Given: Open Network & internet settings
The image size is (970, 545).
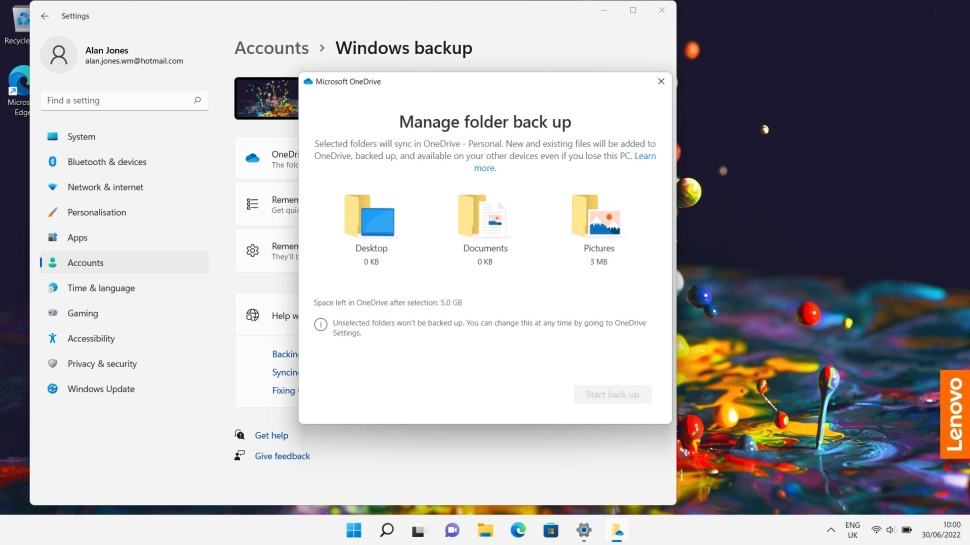Looking at the screenshot, I should pos(124,187).
